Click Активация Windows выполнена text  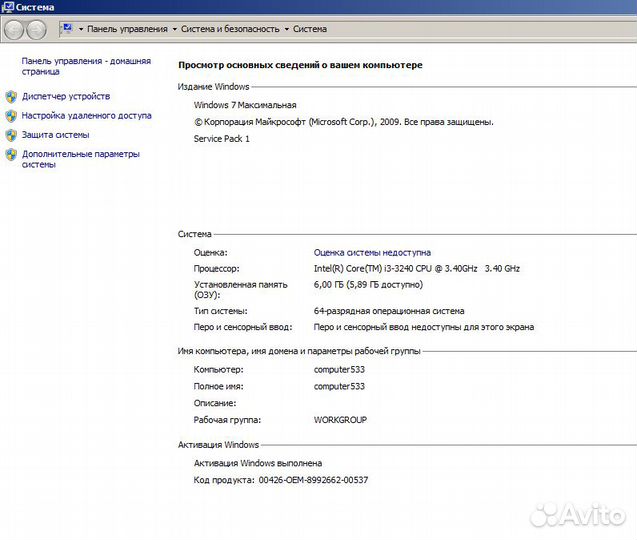[x=258, y=463]
